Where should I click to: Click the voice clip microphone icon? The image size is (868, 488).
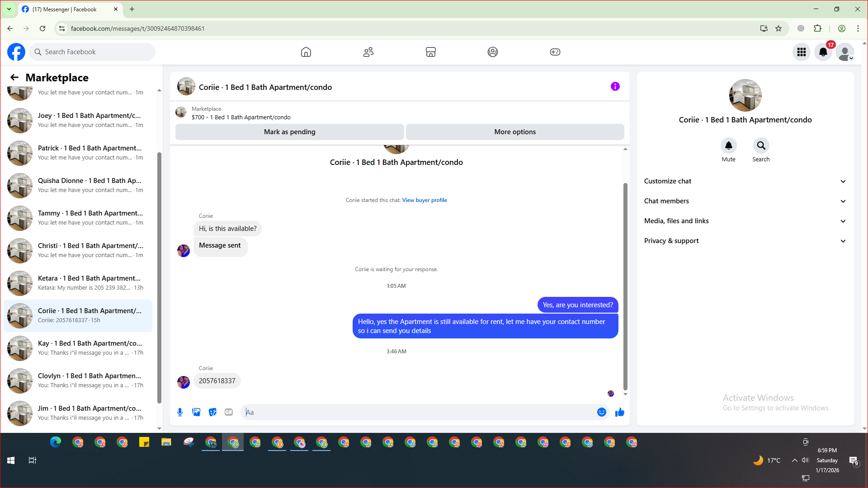click(180, 412)
